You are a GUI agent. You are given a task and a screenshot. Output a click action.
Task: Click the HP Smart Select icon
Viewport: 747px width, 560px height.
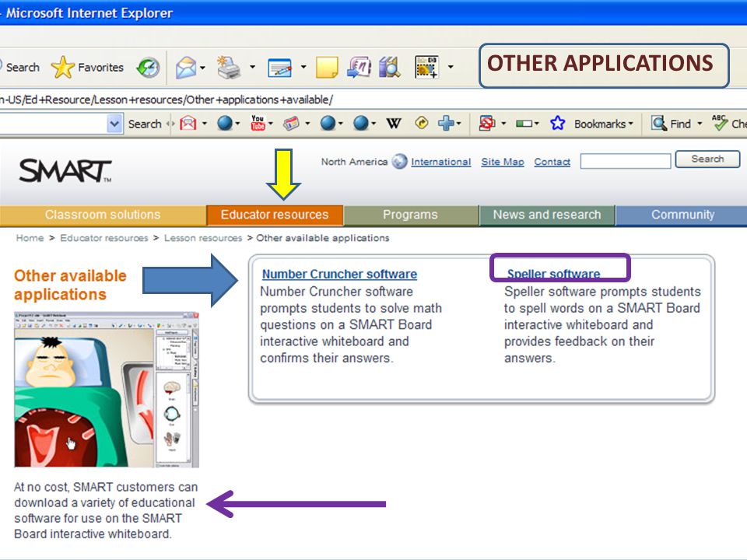[426, 67]
